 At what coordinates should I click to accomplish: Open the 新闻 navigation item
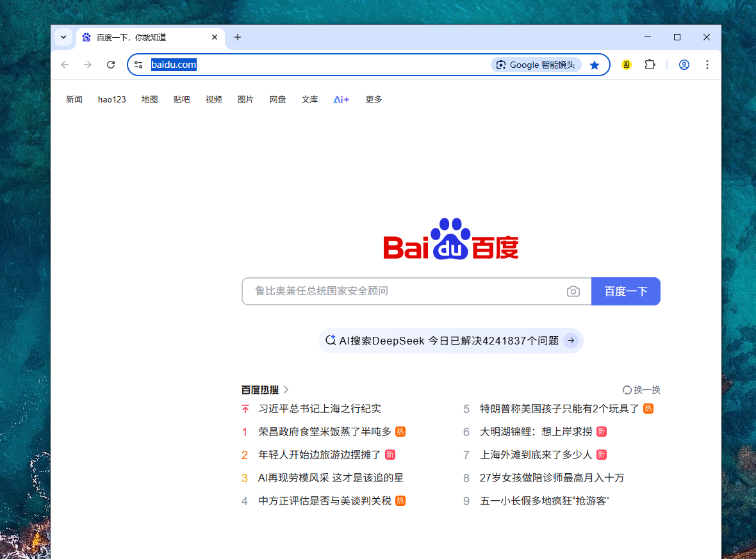[x=74, y=99]
